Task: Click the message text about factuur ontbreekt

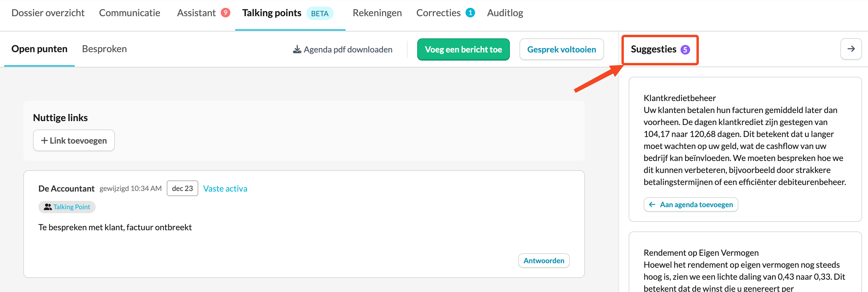Action: point(115,227)
